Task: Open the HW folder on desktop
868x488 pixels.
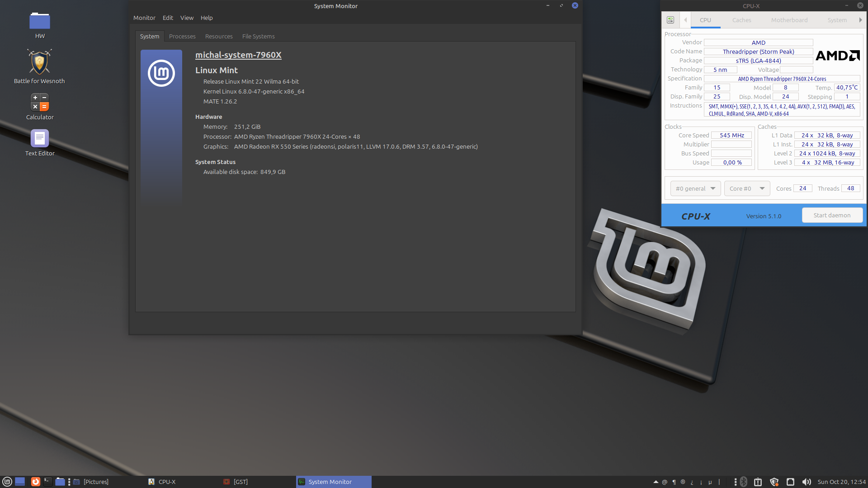Action: click(40, 21)
